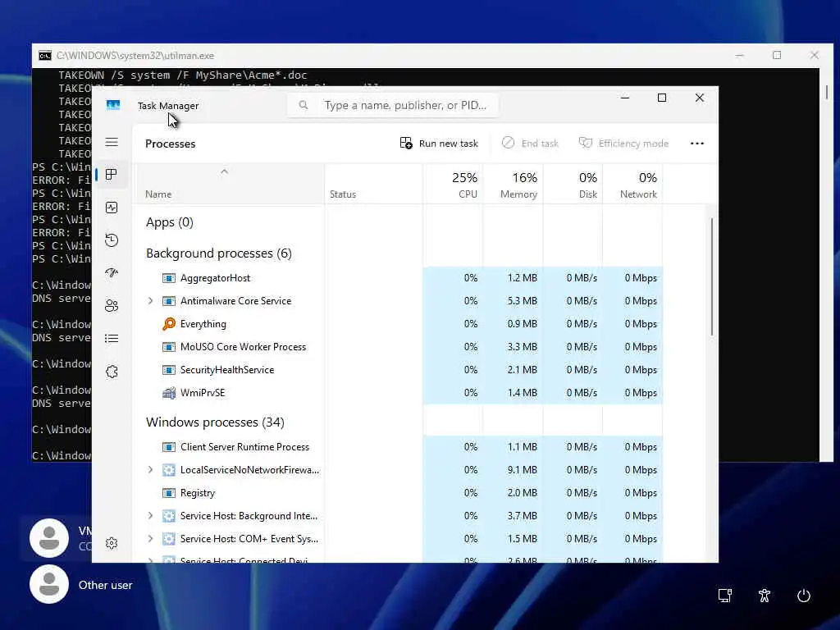Open the more options ellipsis in Task Manager

pos(697,143)
